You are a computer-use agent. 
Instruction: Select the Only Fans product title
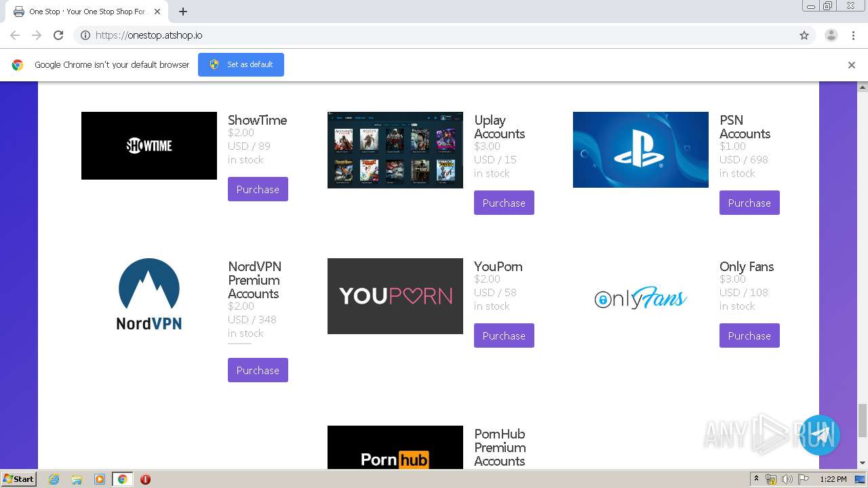pyautogui.click(x=747, y=266)
